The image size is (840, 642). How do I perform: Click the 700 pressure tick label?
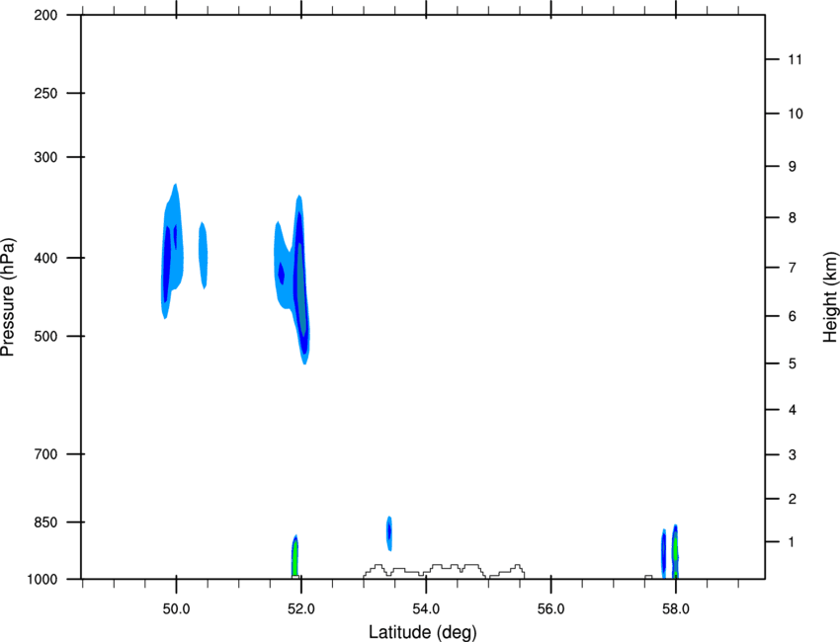pos(45,454)
